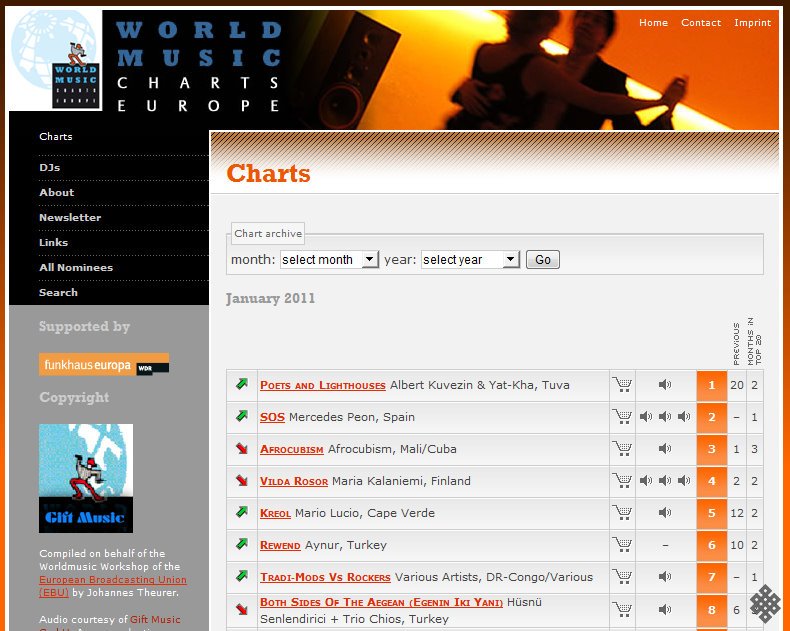This screenshot has height=631, width=790.
Task: Click rank number 5 orange cell
Action: pos(712,513)
